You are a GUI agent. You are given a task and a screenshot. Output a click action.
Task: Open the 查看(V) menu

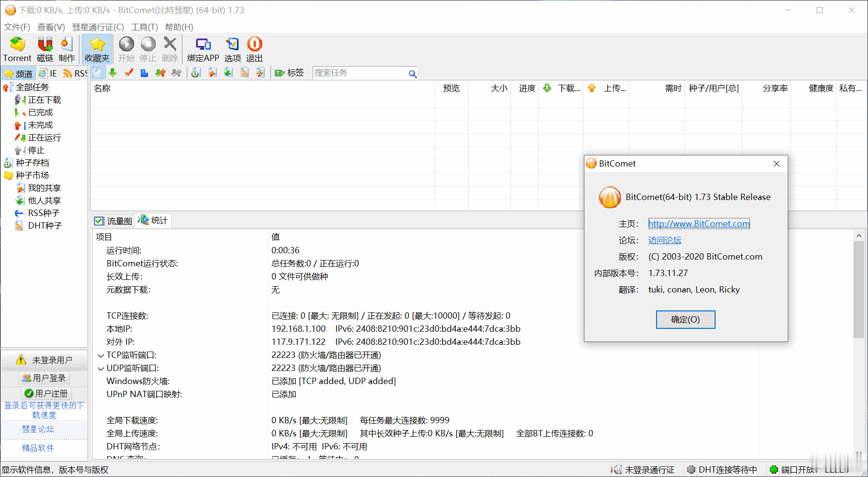click(x=51, y=27)
